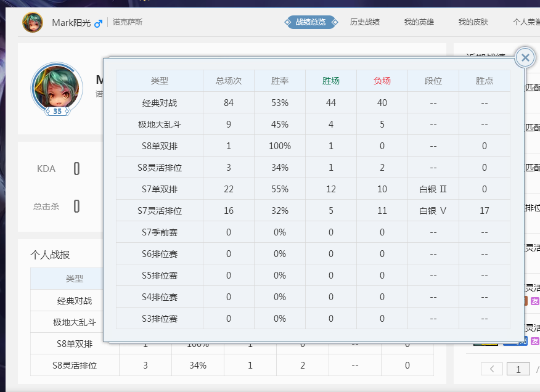
Task: Click the 白银 V rank cell
Action: pos(433,210)
